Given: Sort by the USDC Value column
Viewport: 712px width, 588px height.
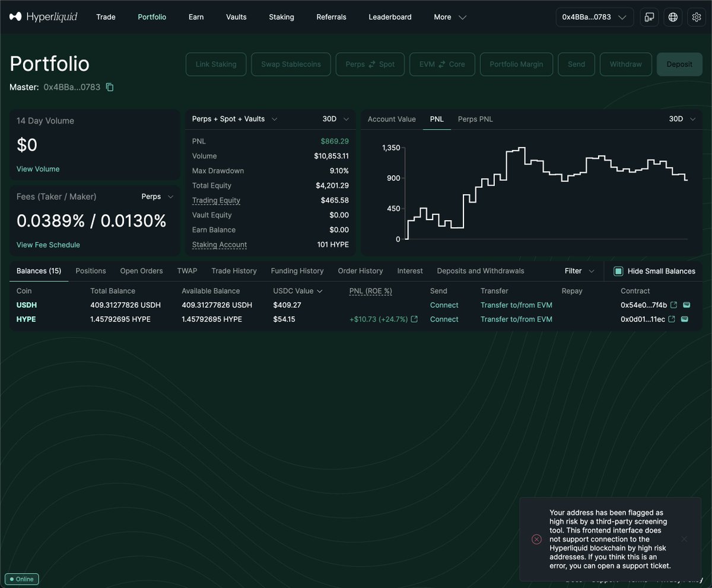Looking at the screenshot, I should [297, 291].
